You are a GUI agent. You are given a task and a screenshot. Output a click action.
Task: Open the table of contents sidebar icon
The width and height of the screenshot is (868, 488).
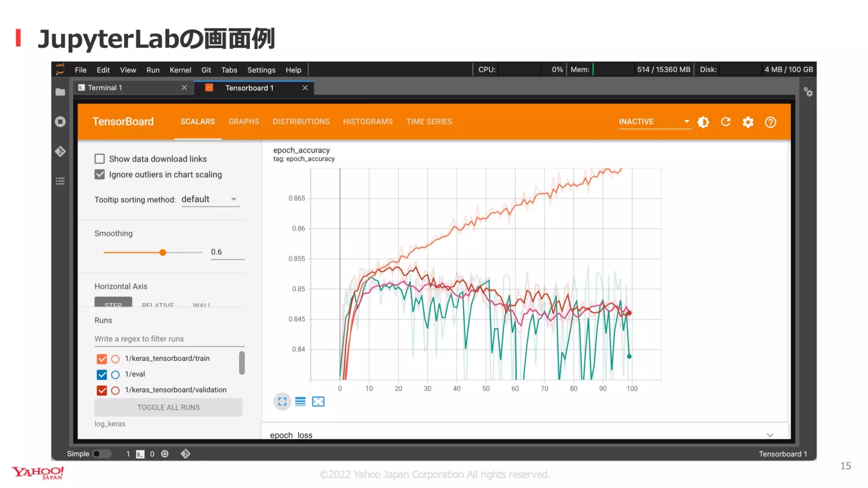pyautogui.click(x=60, y=181)
